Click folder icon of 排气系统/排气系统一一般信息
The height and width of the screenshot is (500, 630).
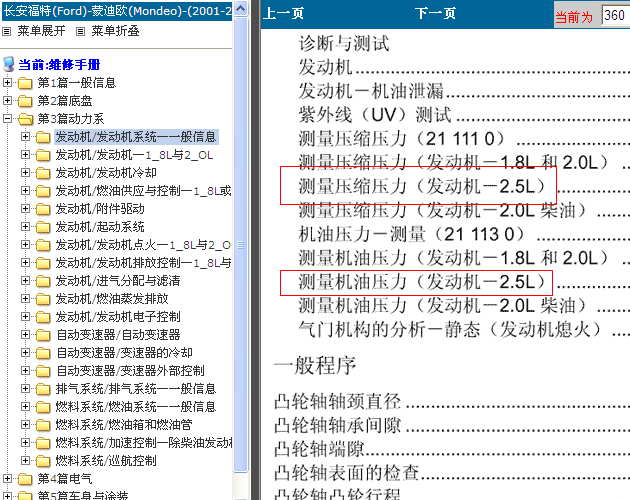pos(43,389)
